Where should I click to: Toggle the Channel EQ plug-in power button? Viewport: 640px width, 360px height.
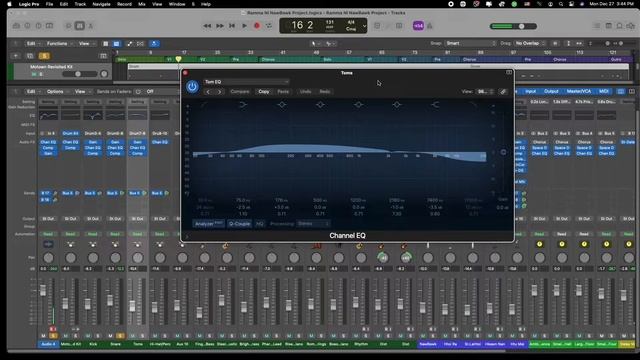(x=192, y=87)
